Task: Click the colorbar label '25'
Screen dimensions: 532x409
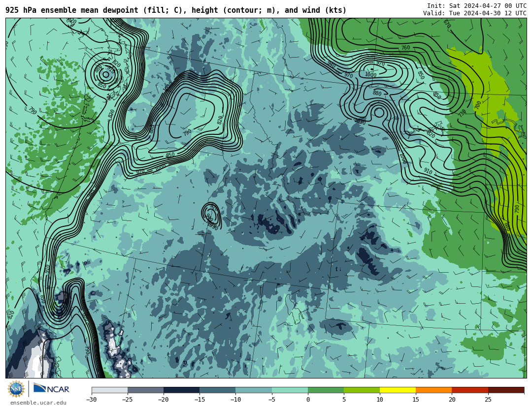Action: [x=488, y=400]
